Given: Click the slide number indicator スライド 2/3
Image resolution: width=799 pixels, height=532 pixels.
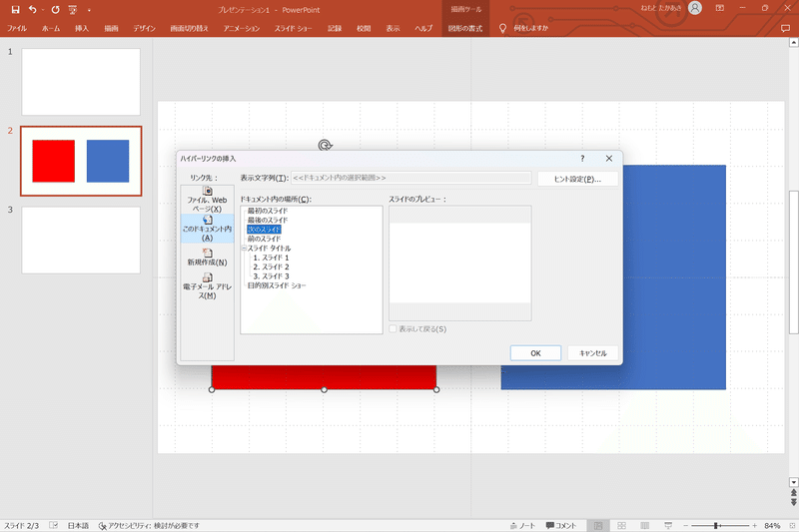Looking at the screenshot, I should (21, 525).
